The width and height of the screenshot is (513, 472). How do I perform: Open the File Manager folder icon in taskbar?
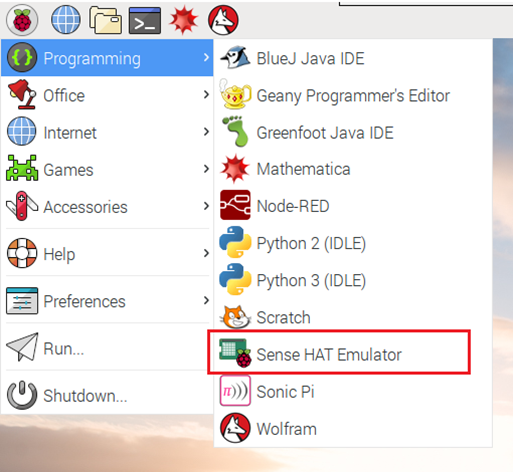pyautogui.click(x=105, y=20)
